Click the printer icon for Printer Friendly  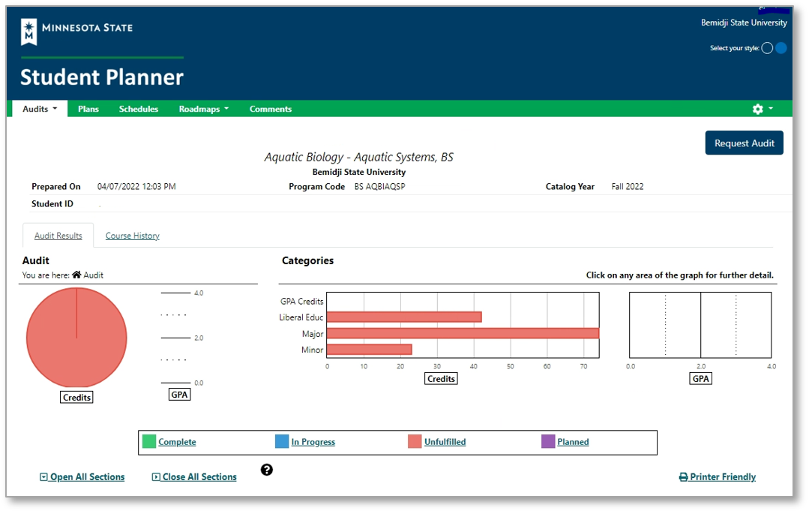(x=683, y=477)
